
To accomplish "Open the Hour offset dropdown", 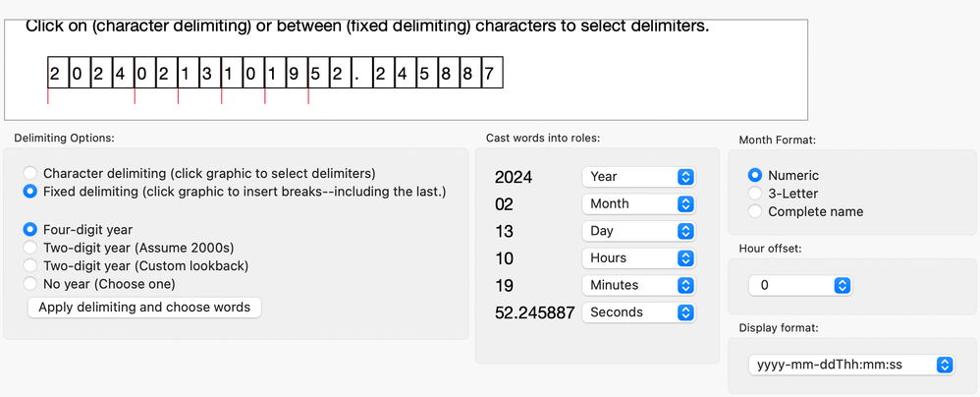I will [x=799, y=285].
